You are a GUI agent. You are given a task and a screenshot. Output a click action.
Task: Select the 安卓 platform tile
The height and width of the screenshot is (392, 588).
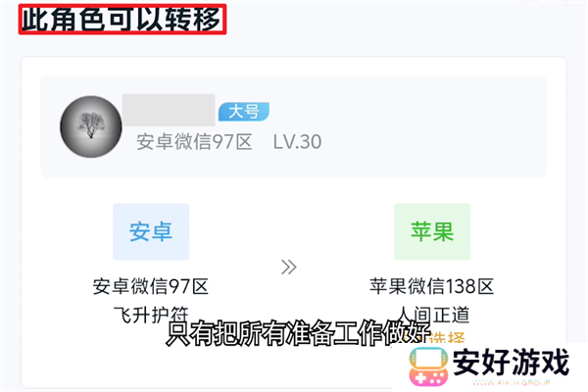[151, 231]
